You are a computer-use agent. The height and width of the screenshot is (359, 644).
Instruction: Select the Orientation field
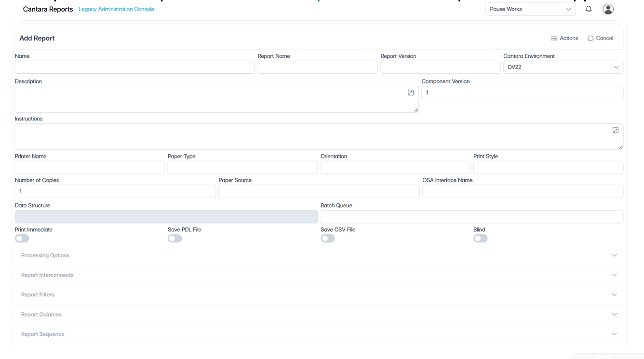395,167
